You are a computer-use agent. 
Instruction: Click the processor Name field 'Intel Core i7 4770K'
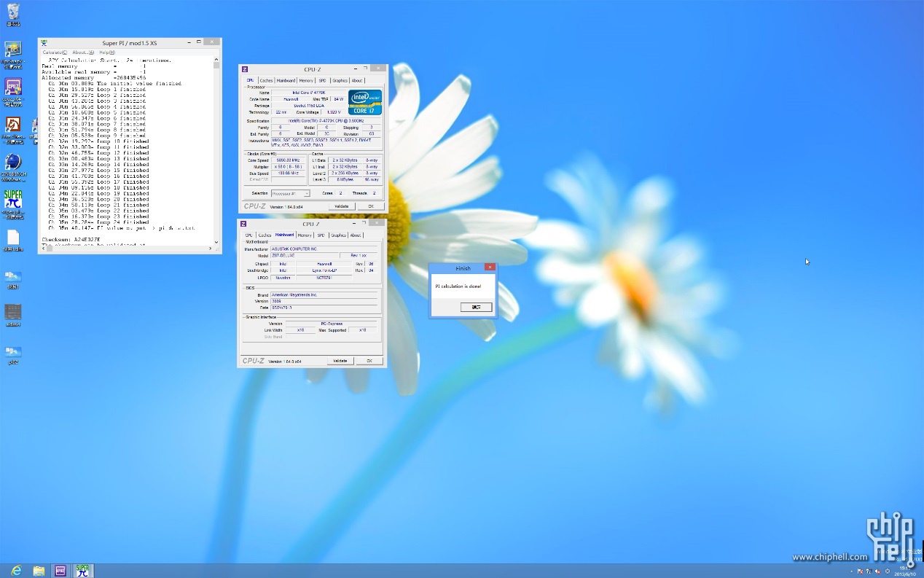308,93
